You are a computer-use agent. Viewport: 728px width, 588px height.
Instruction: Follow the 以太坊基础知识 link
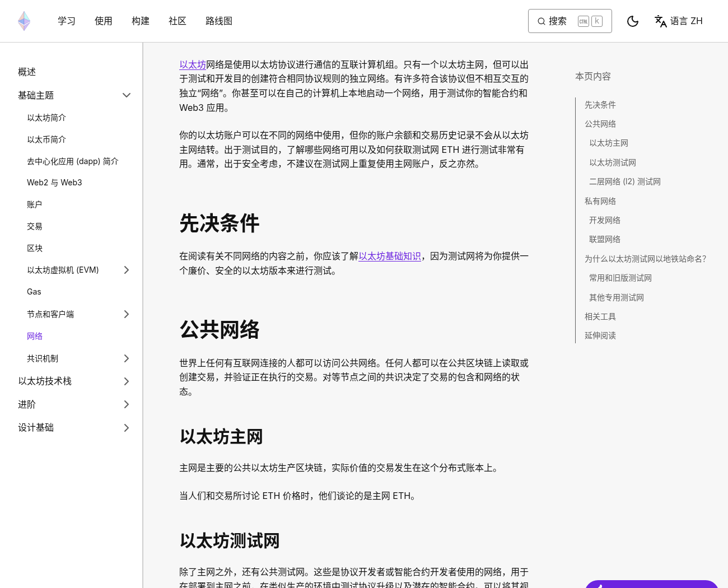[x=390, y=256]
